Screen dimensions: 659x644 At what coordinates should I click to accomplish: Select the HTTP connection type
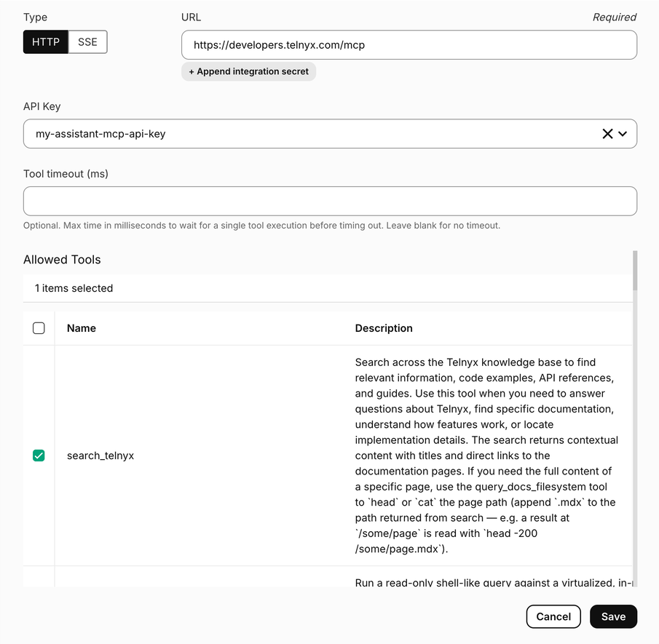point(46,42)
